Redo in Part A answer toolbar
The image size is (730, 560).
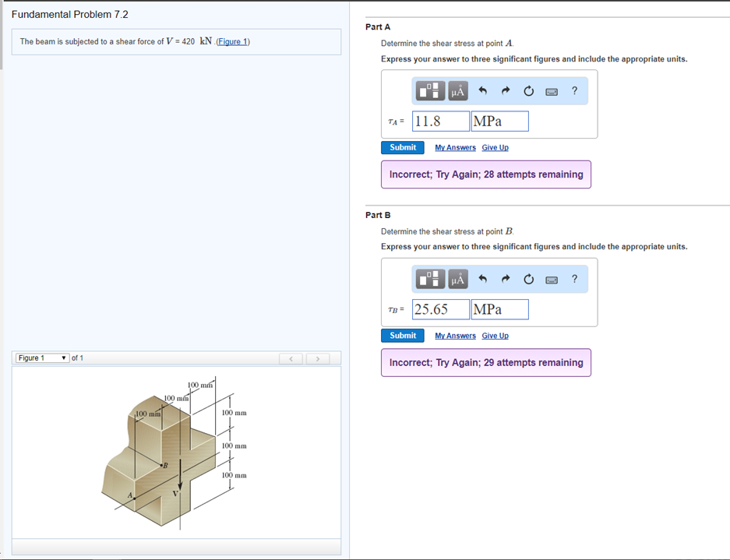click(x=506, y=91)
